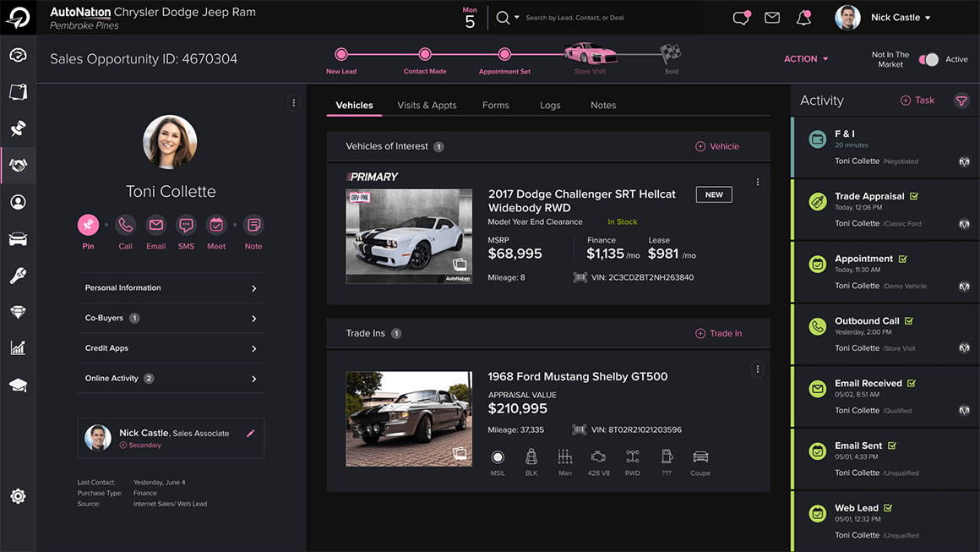
Task: Open the customer panel three-dot menu
Action: pyautogui.click(x=294, y=102)
